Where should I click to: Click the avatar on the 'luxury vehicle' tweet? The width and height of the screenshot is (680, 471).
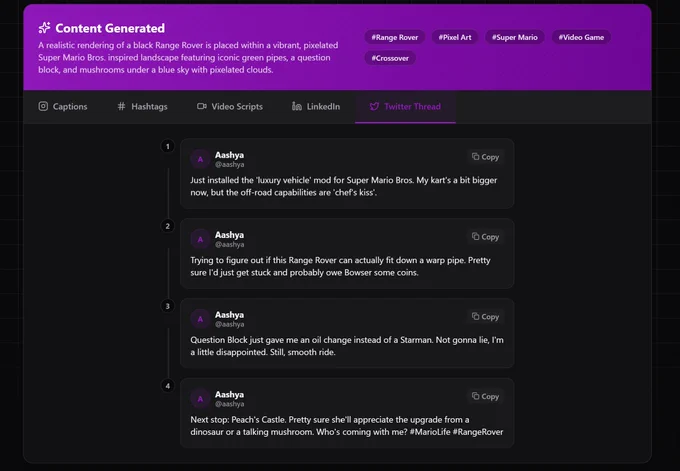pyautogui.click(x=200, y=159)
